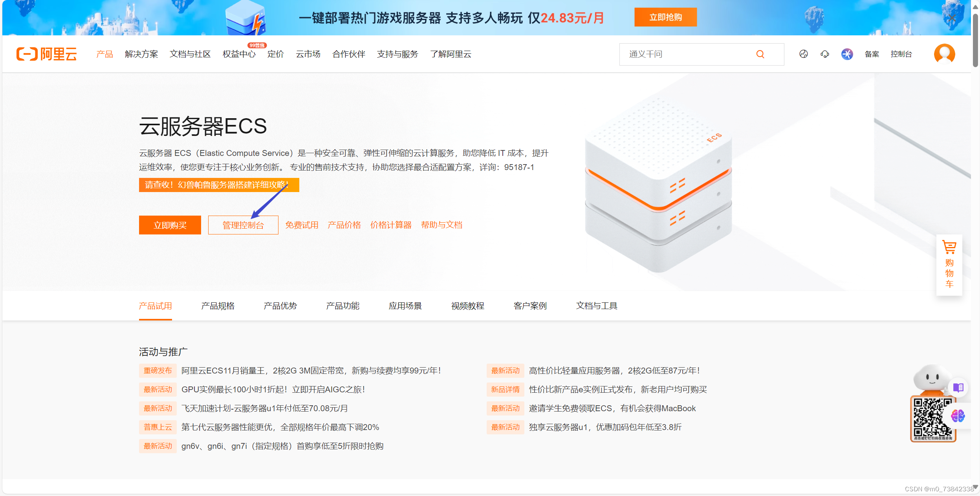Click the purple book icon near mascot

[x=958, y=388]
